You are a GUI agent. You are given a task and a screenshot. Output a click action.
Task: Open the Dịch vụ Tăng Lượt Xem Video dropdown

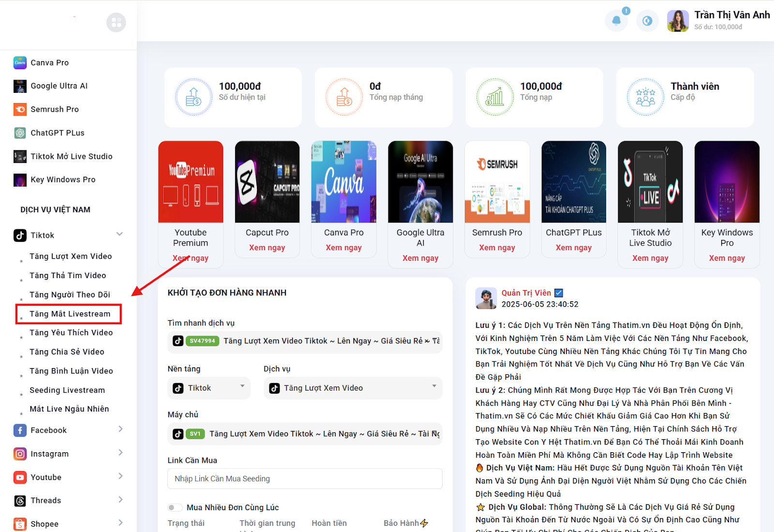coord(353,388)
